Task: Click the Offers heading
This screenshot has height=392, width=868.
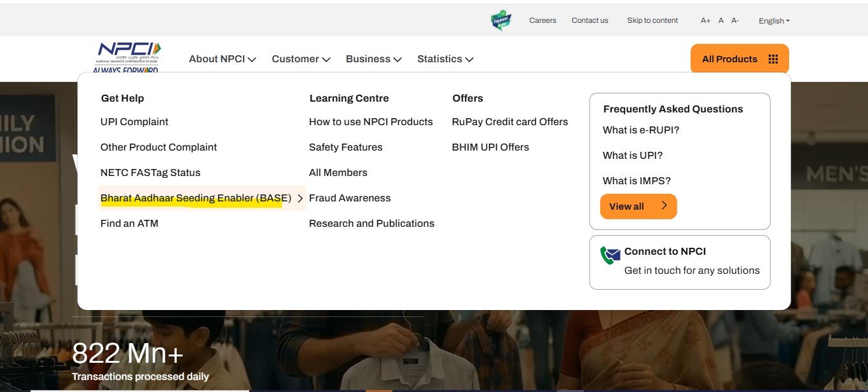Action: coord(467,98)
